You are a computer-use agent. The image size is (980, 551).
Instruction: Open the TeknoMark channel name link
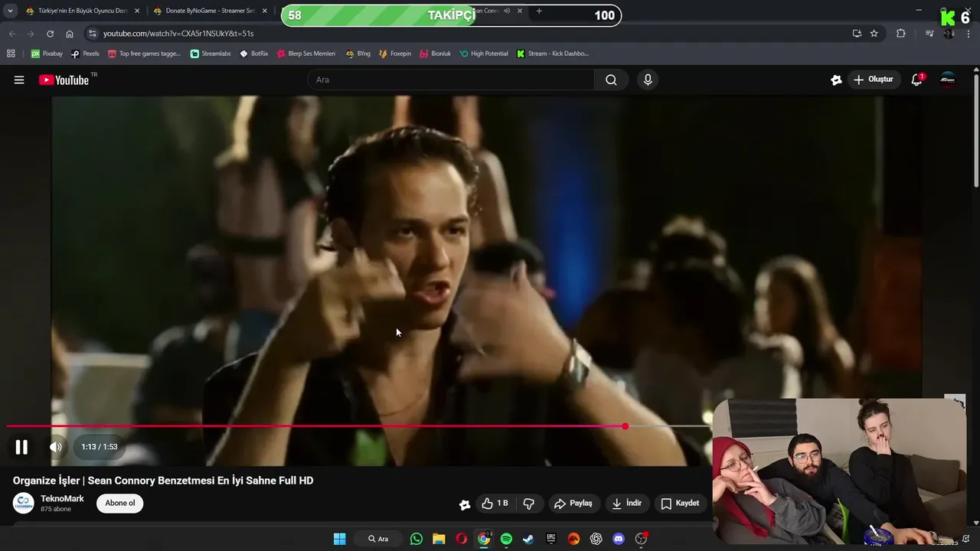(62, 499)
